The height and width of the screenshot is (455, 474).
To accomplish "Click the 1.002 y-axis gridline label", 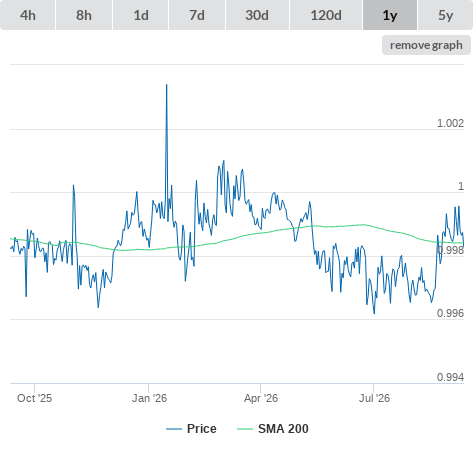I will [x=450, y=123].
